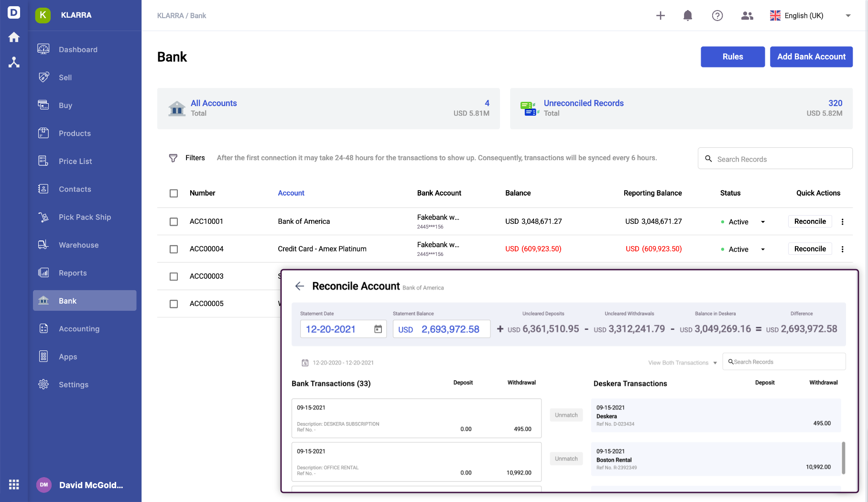Click the Statement Balance input field

442,329
